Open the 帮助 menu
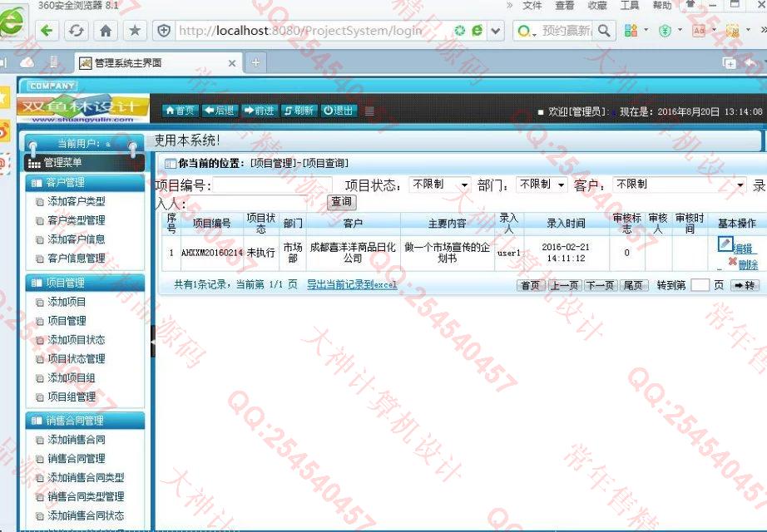767x532 pixels. pos(662,5)
